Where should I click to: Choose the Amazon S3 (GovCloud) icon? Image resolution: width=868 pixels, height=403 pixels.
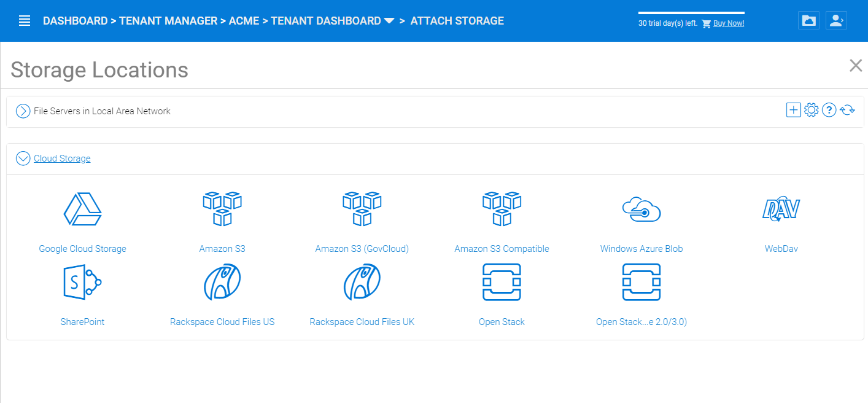tap(362, 209)
